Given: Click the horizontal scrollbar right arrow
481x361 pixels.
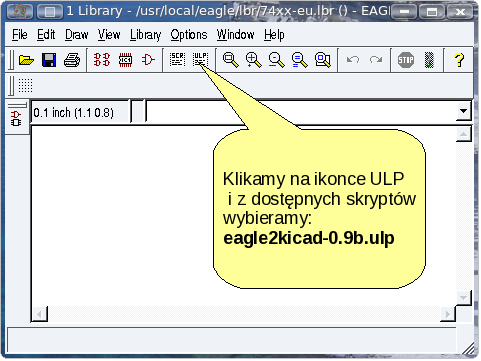Looking at the screenshot, I should pyautogui.click(x=448, y=314).
